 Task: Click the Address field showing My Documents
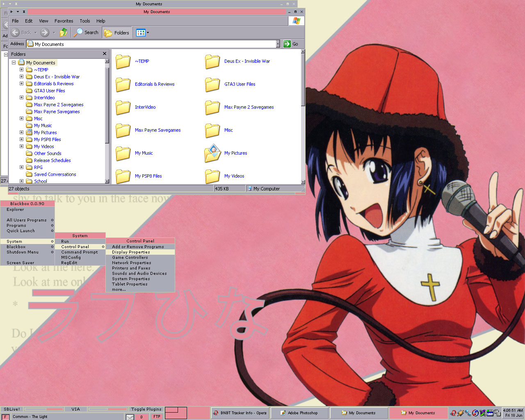pyautogui.click(x=151, y=44)
